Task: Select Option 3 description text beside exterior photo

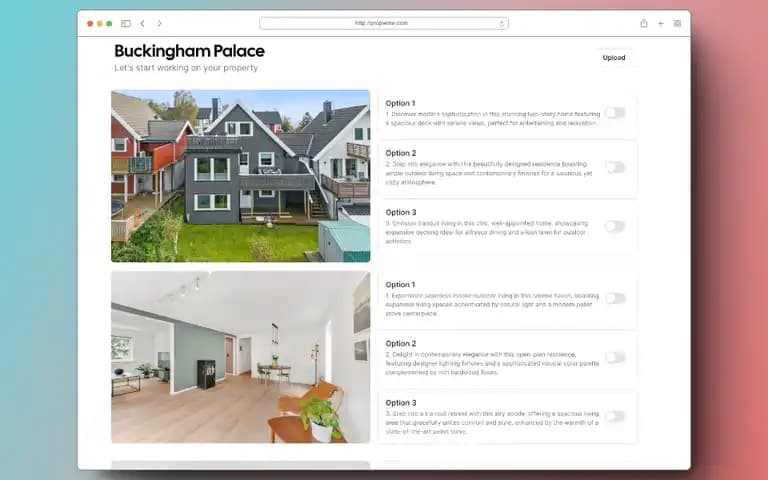Action: point(486,232)
